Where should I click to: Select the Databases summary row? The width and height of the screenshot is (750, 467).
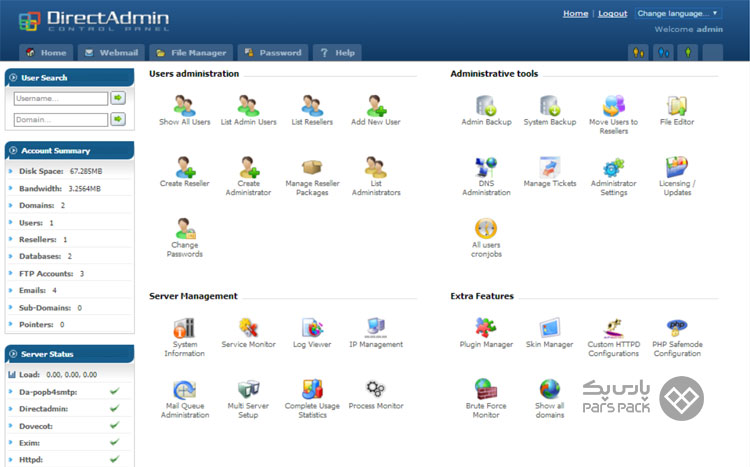[70, 256]
